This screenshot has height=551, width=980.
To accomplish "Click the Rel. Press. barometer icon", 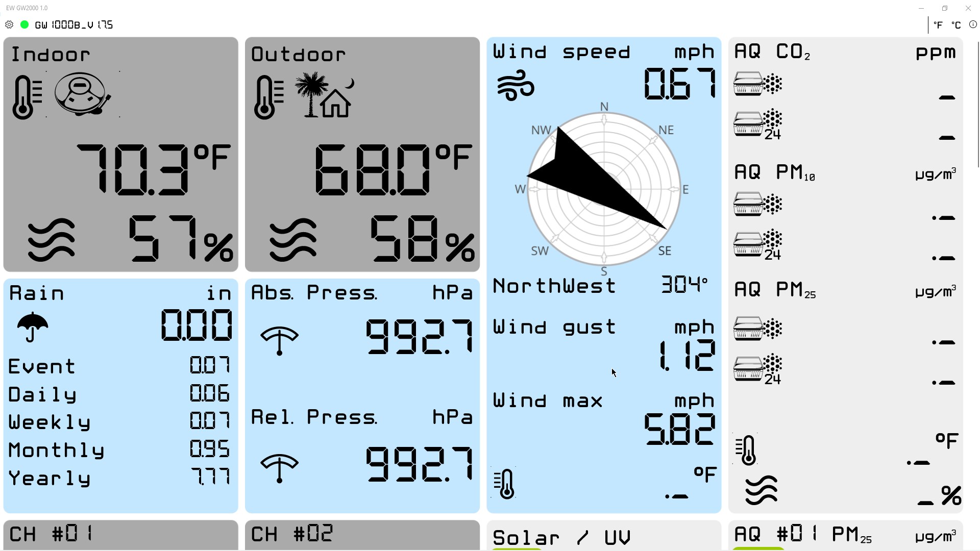I will tap(279, 467).
